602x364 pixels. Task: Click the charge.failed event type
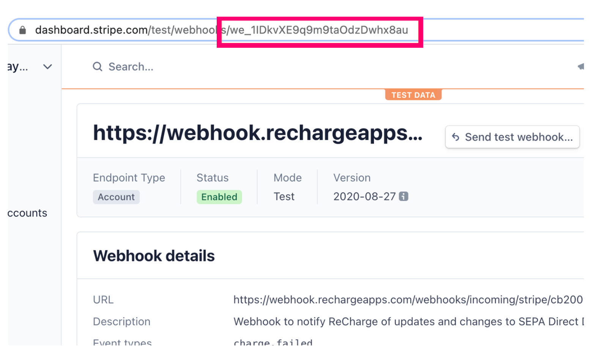point(273,342)
